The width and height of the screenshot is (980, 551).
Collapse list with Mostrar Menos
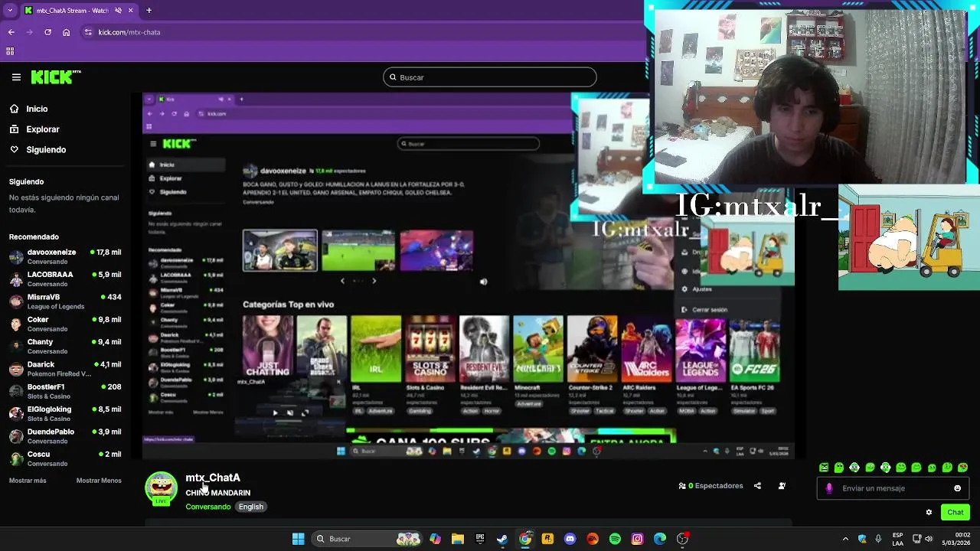99,481
